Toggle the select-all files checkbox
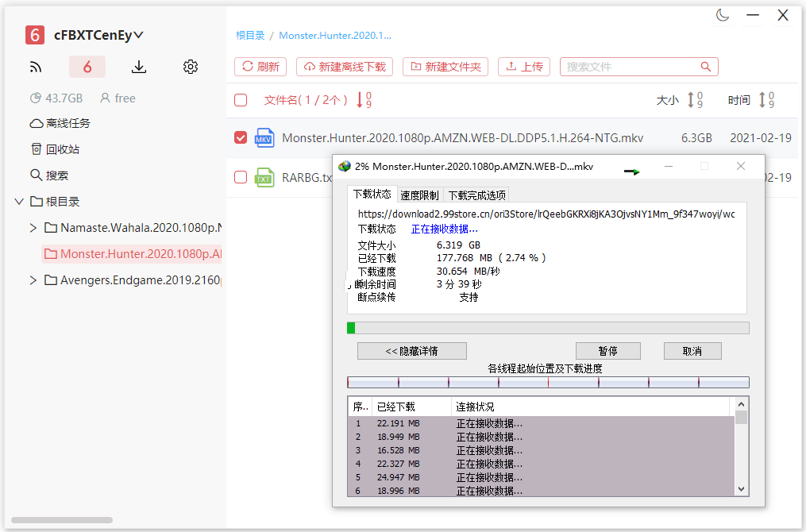Screen dimensions: 806x532 pyautogui.click(x=241, y=100)
